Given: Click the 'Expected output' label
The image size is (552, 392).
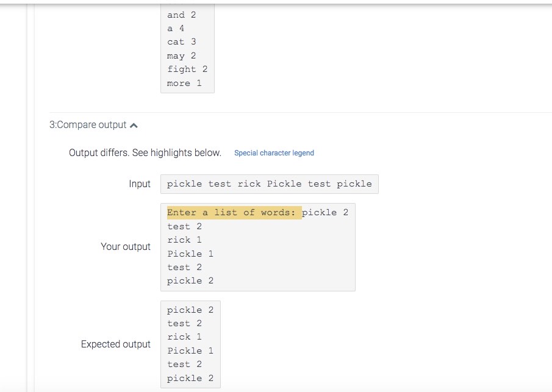Looking at the screenshot, I should [x=116, y=344].
